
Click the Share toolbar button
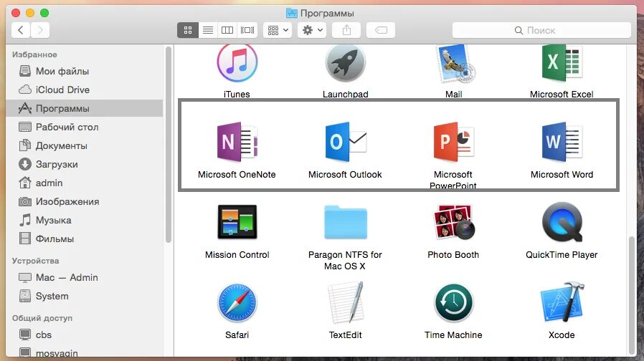click(346, 30)
